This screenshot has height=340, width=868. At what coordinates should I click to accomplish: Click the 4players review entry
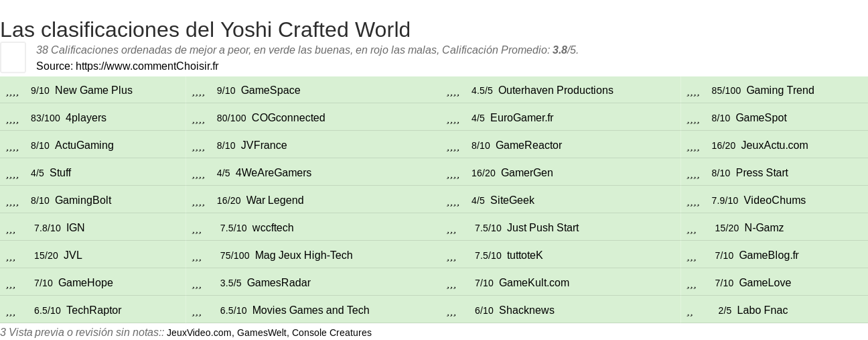click(x=86, y=117)
